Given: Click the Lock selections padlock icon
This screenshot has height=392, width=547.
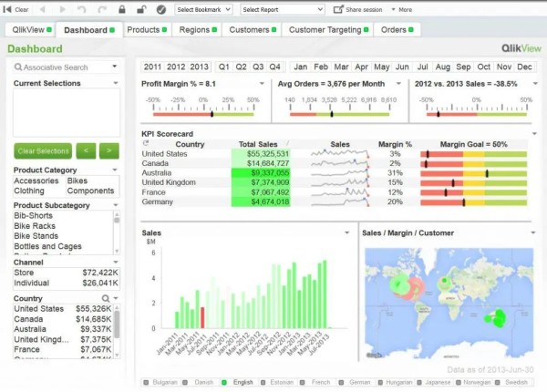Looking at the screenshot, I should tap(122, 9).
